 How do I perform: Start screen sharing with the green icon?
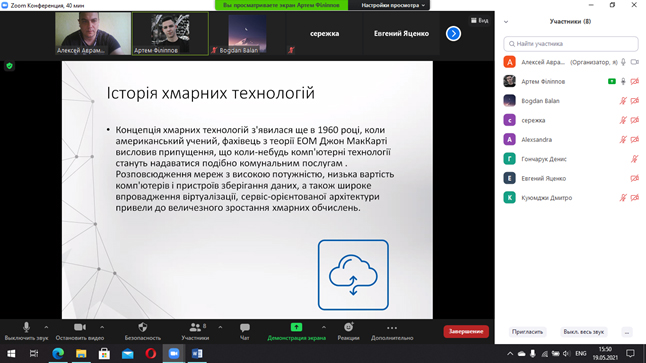pos(296,327)
